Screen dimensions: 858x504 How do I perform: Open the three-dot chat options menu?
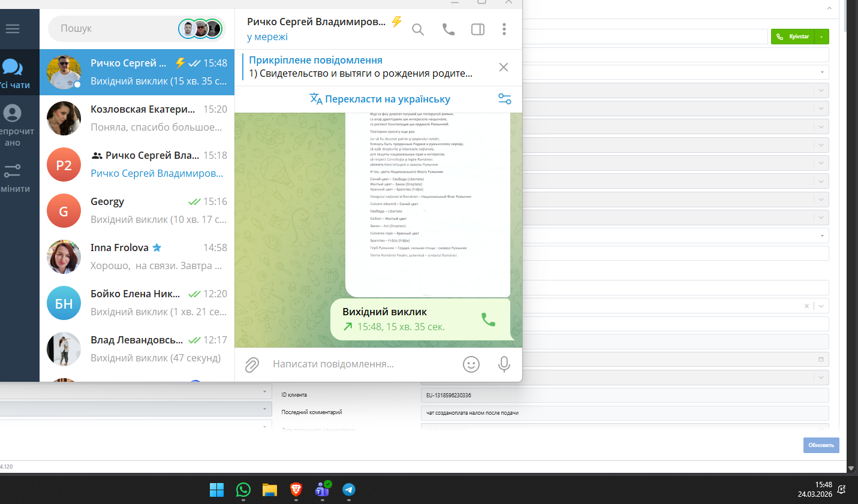[x=504, y=29]
